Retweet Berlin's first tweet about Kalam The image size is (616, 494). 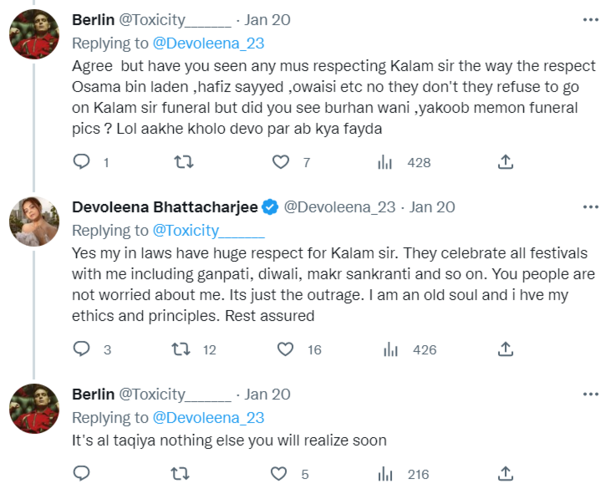point(183,162)
